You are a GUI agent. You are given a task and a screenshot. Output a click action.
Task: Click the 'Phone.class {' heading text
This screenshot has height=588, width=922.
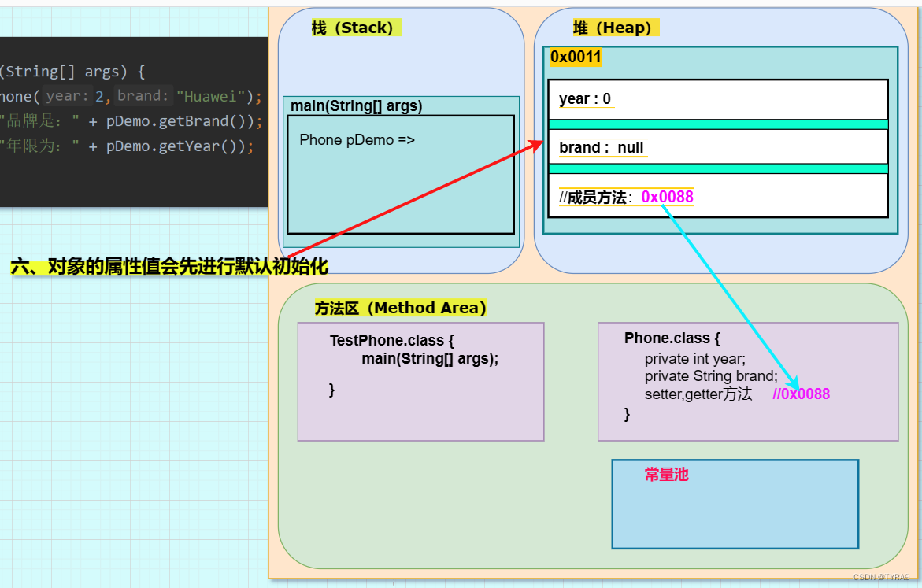pos(672,338)
